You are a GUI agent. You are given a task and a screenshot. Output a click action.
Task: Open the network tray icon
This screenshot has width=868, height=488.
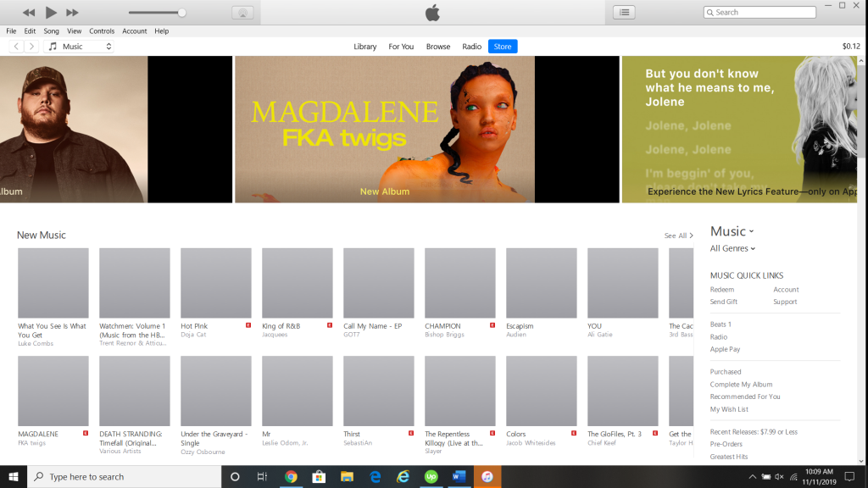point(793,477)
